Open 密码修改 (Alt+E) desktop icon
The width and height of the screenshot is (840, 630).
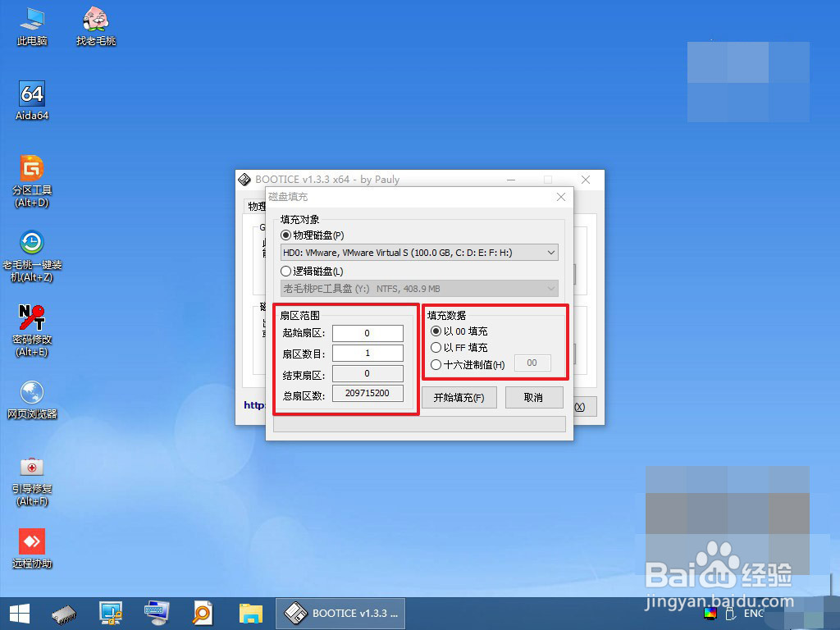pos(32,331)
